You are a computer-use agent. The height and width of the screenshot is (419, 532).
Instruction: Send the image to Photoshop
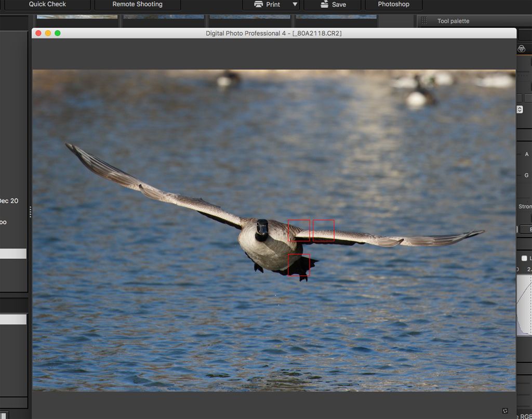[x=393, y=5]
